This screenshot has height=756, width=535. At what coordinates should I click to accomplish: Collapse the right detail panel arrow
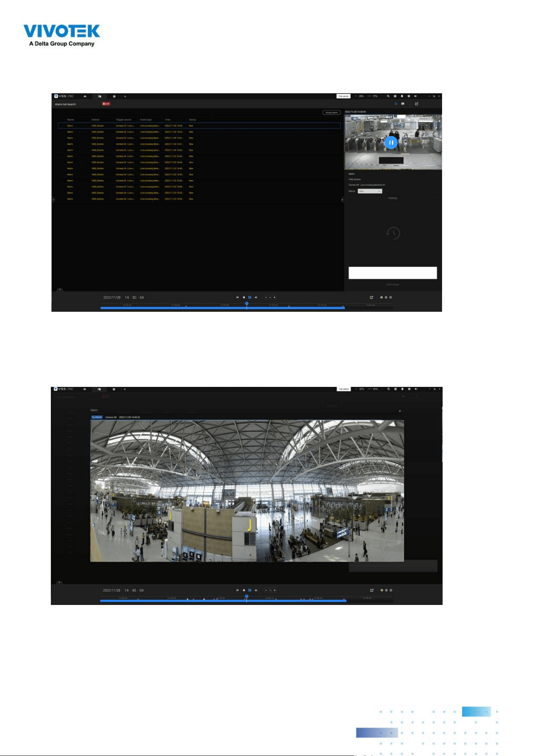(x=342, y=199)
